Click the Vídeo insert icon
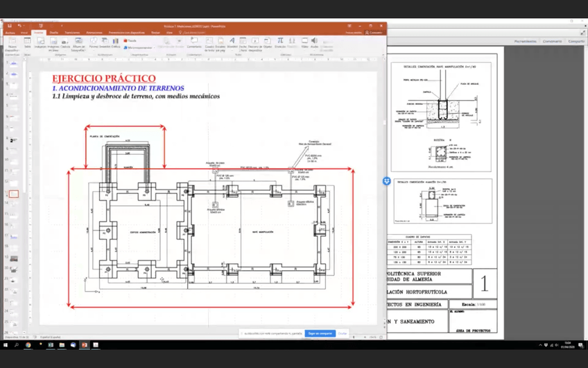The image size is (588, 368). tap(304, 42)
